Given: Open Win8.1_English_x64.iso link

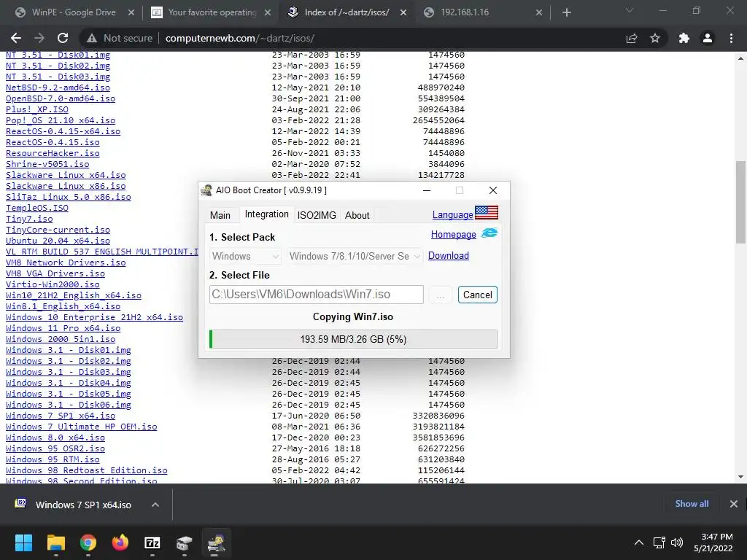Looking at the screenshot, I should pyautogui.click(x=63, y=307).
